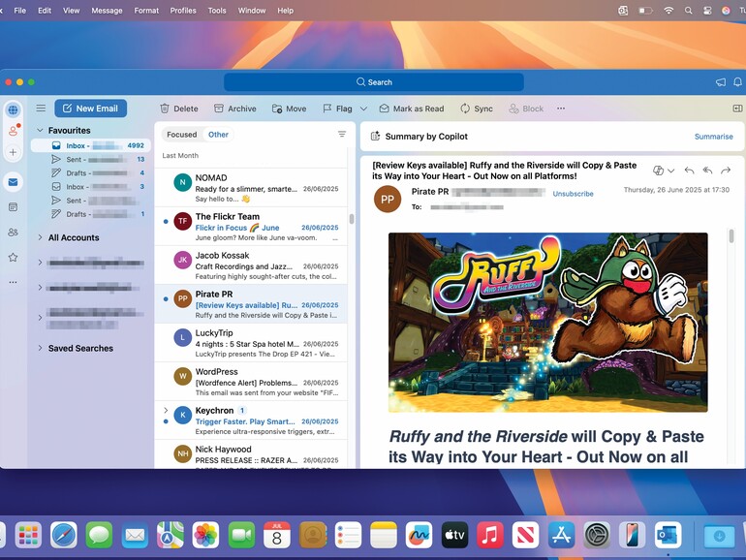Delete the selected email
746x560 pixels.
click(x=179, y=109)
